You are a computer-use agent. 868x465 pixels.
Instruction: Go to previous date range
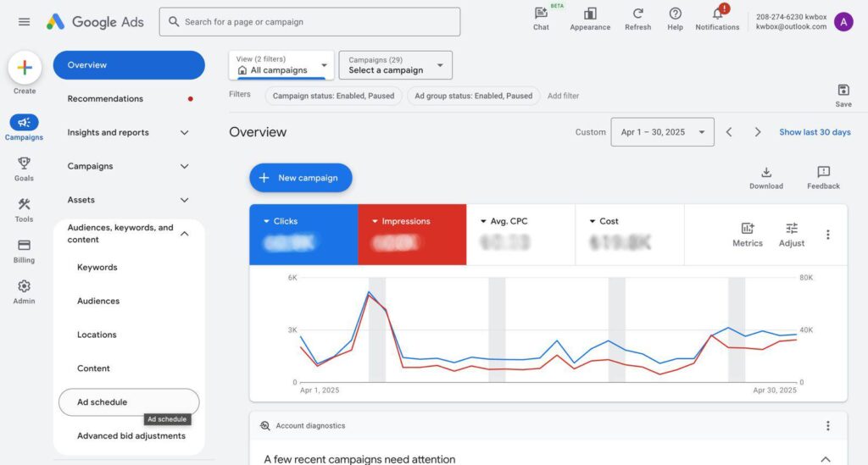pyautogui.click(x=729, y=132)
